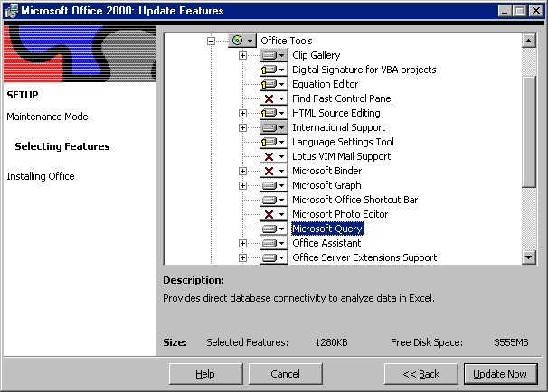The image size is (548, 392).
Task: Open install state icon for Office Tools
Action: (242, 41)
